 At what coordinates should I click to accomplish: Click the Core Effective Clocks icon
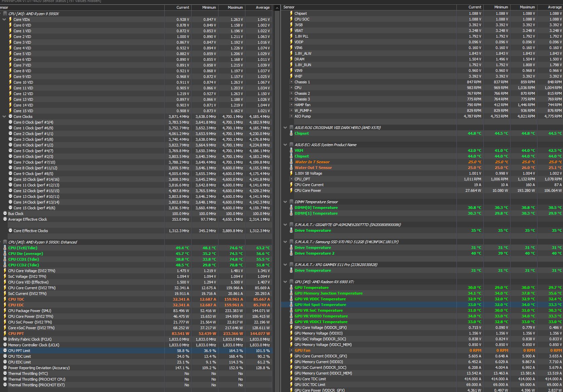tap(10, 231)
